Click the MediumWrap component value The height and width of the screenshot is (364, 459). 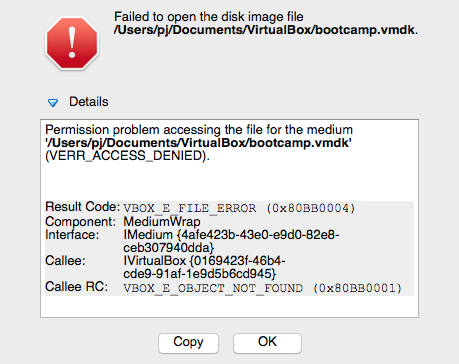(x=162, y=222)
